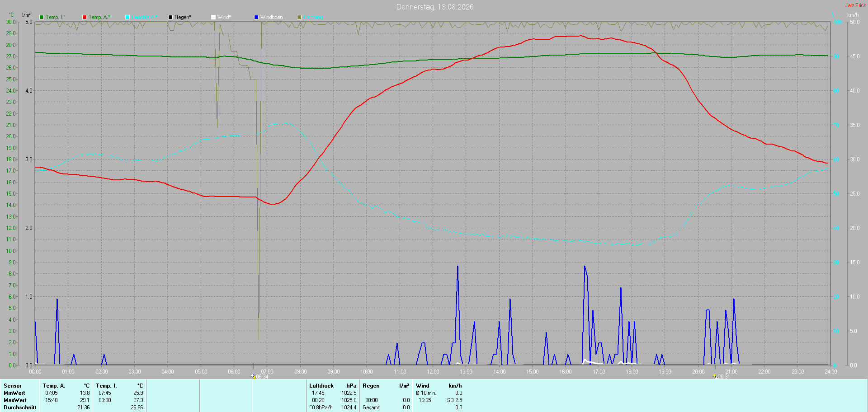Click the 20:31 sunset marker on the time axis
The width and height of the screenshot is (868, 412).
722,376
